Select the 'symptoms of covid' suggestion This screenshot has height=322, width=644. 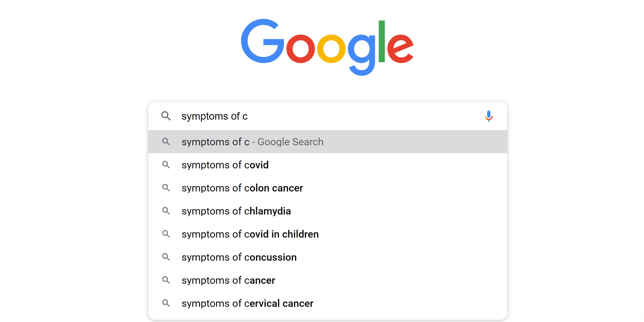coord(225,165)
